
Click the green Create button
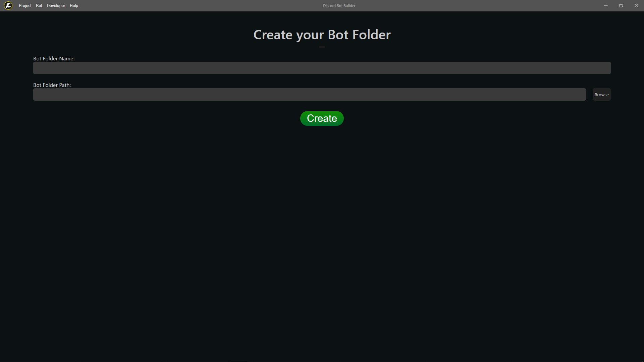point(322,118)
